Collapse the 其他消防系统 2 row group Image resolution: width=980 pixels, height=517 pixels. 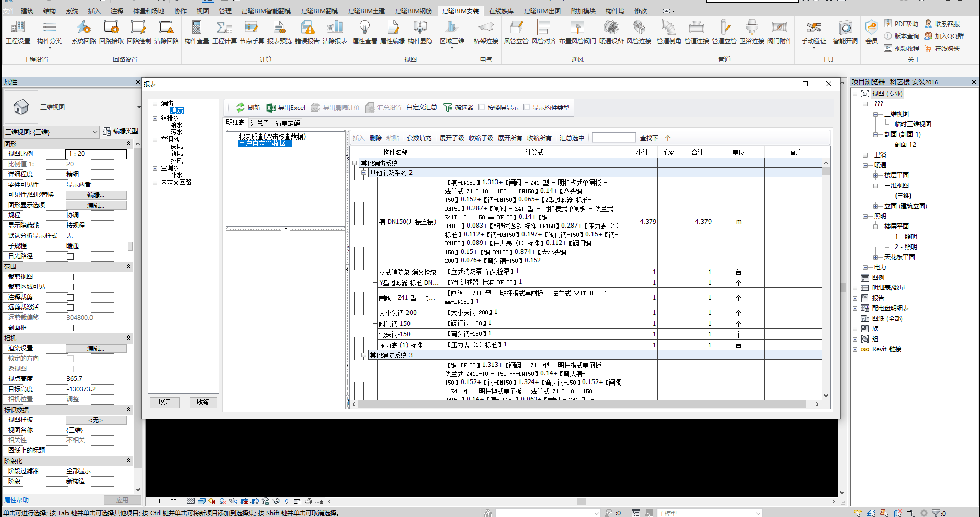coord(364,173)
